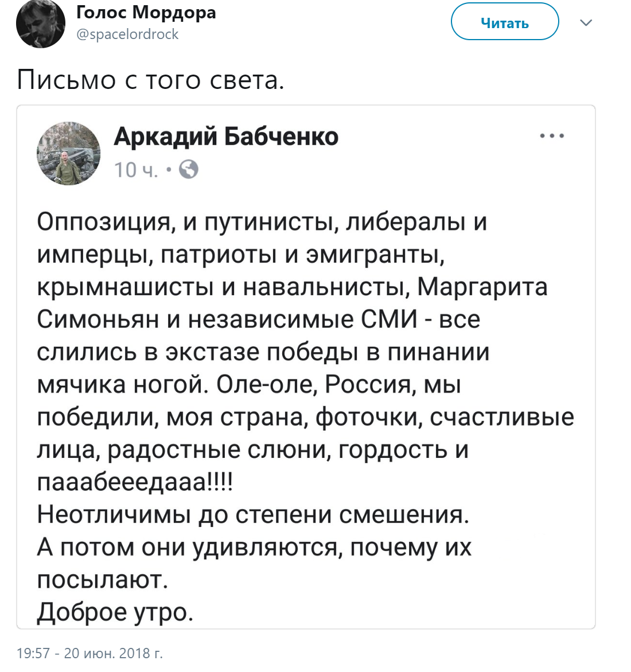Screen dimensions: 631x672
Task: Click the line Неотличимы до степени смешения
Action: pyautogui.click(x=253, y=515)
